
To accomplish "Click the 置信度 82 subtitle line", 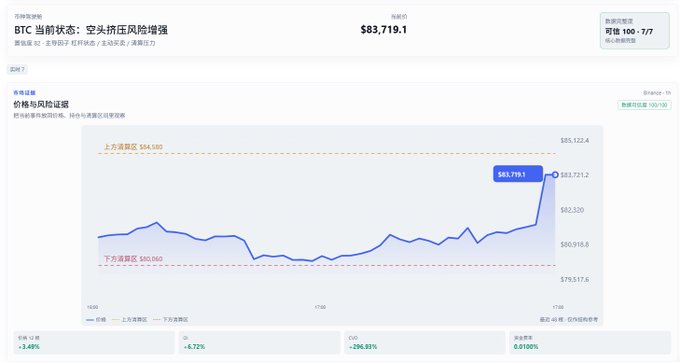I will coord(85,43).
